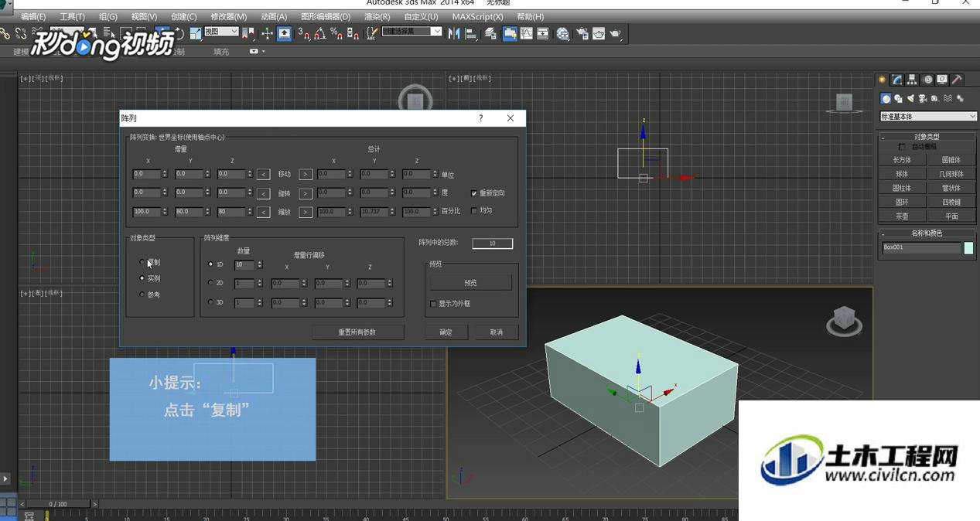Select the 参考 (Reference) radio button

tap(142, 295)
